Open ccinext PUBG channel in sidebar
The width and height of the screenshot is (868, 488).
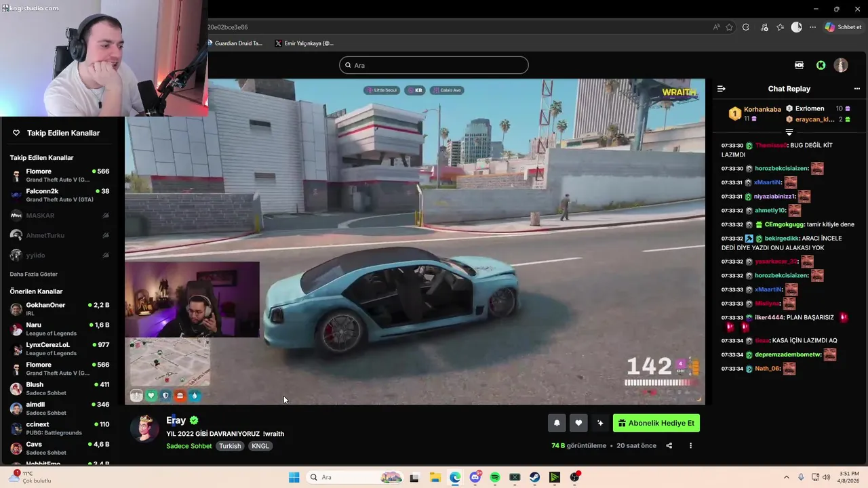[x=60, y=428]
